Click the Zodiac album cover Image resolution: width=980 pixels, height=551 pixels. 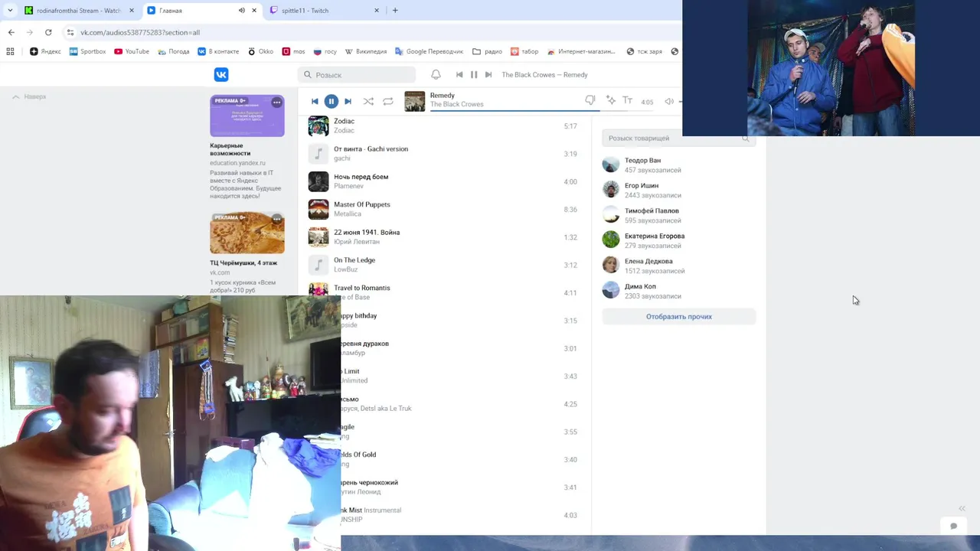click(318, 126)
